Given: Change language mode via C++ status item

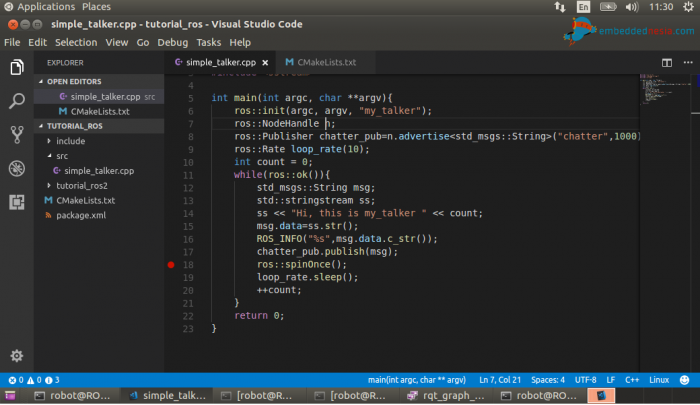Looking at the screenshot, I should click(x=632, y=380).
